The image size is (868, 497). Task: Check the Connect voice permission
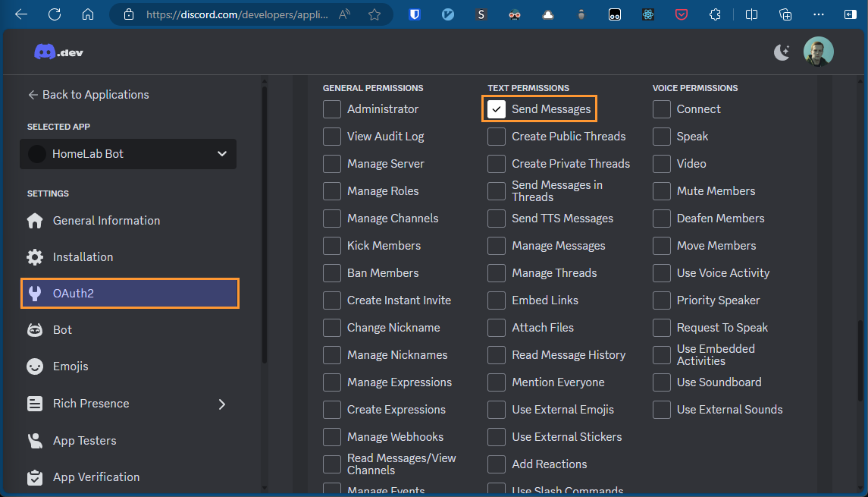tap(662, 109)
